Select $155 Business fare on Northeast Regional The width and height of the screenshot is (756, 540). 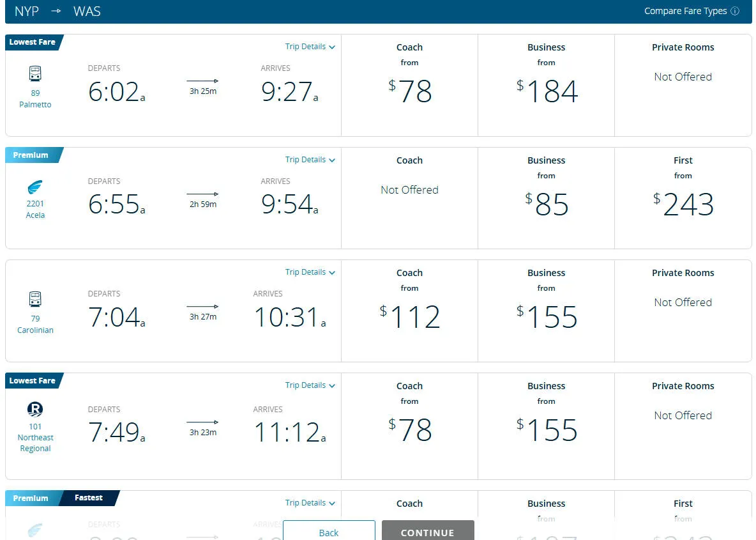[547, 430]
